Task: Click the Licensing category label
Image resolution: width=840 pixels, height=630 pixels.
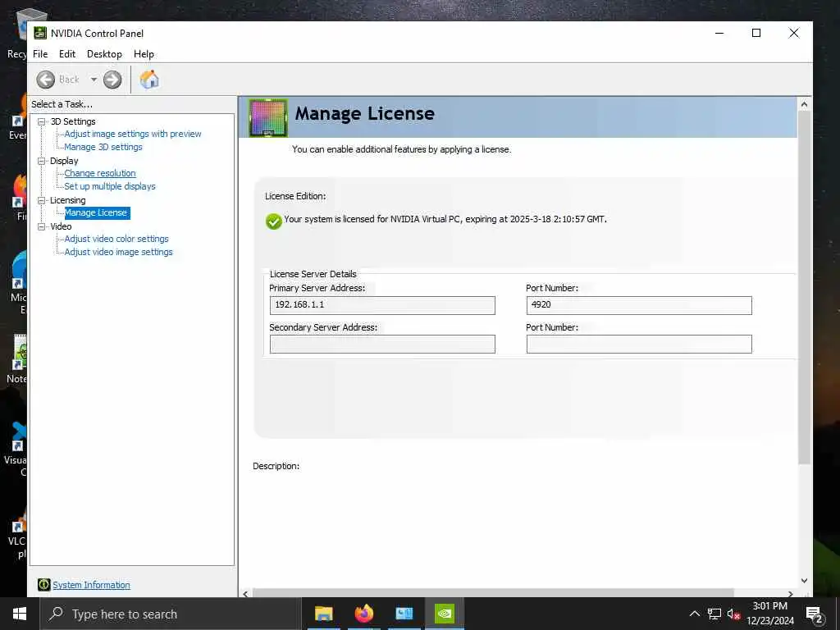Action: [x=67, y=200]
